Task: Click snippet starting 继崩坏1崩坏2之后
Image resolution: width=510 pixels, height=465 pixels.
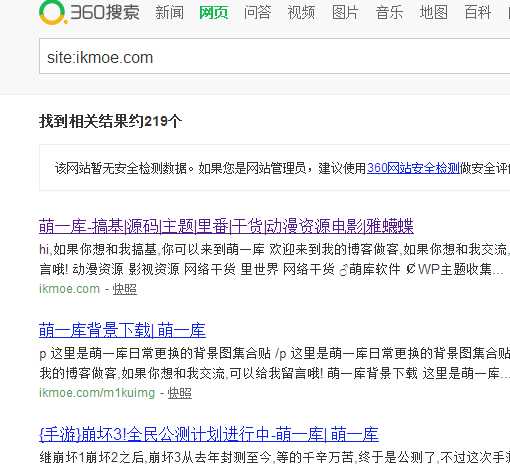Action: pos(274,457)
